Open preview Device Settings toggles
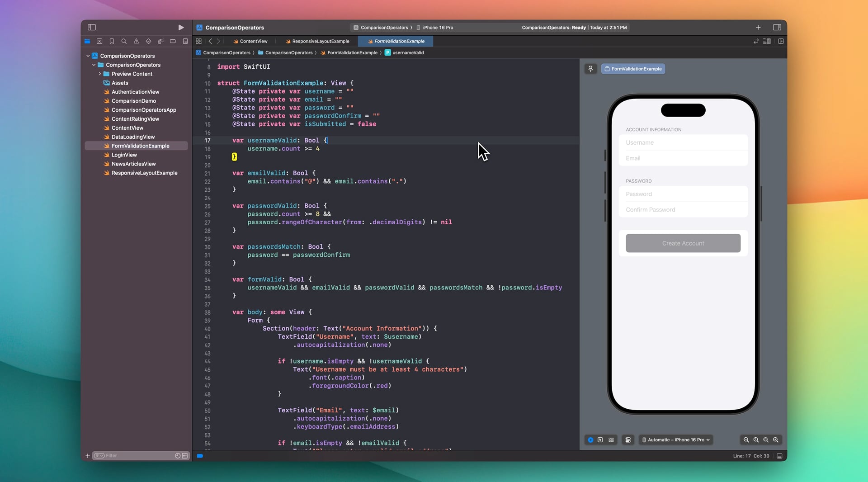 coord(628,440)
